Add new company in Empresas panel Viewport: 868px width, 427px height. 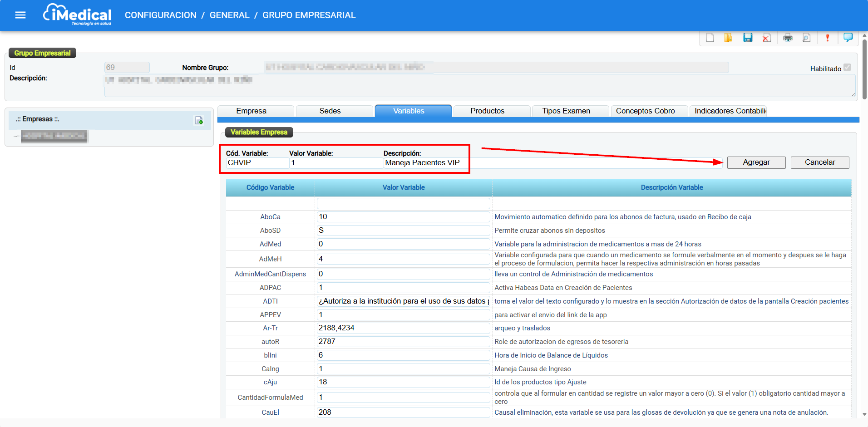click(x=199, y=120)
